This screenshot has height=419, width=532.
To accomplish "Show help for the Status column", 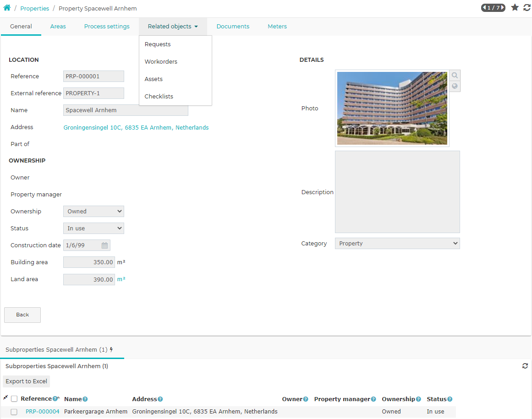I will pyautogui.click(x=450, y=399).
